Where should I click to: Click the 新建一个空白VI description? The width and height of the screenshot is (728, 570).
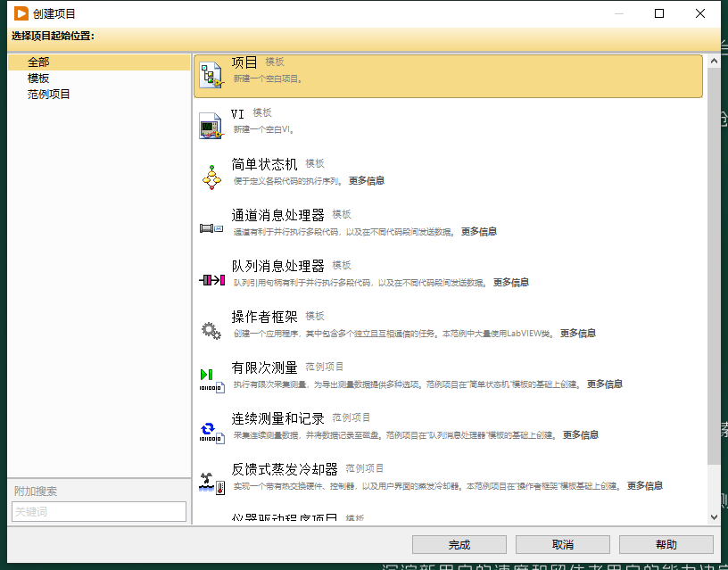coord(264,129)
